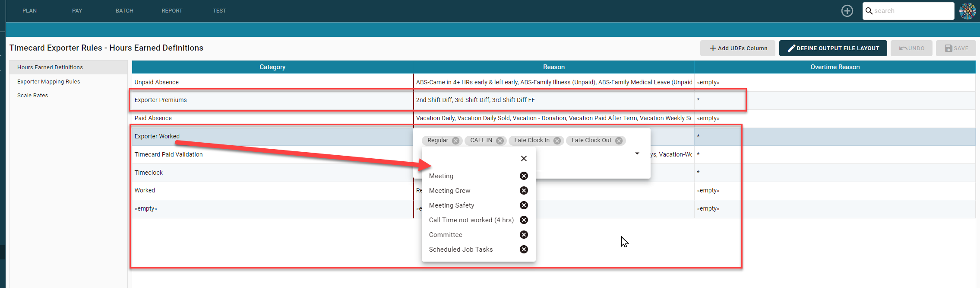Click the search magnifier icon
980x288 pixels.
[869, 11]
